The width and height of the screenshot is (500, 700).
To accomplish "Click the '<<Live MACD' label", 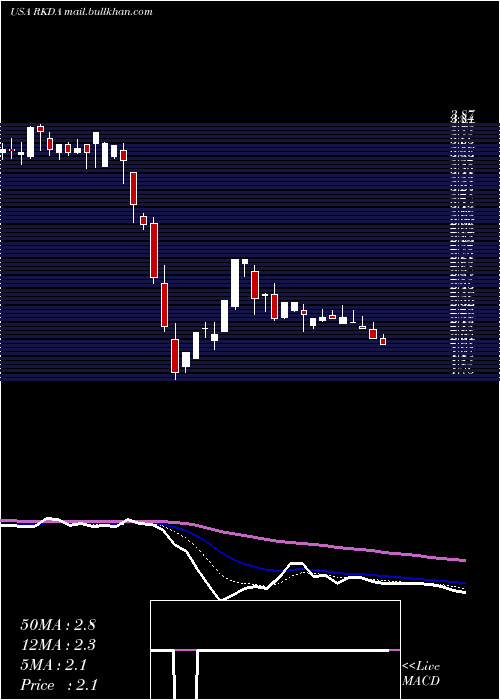I will pos(421,673).
